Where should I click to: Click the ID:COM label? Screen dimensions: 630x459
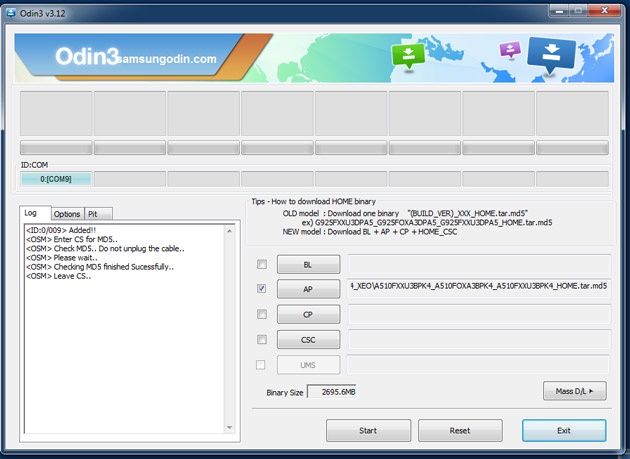pyautogui.click(x=34, y=165)
